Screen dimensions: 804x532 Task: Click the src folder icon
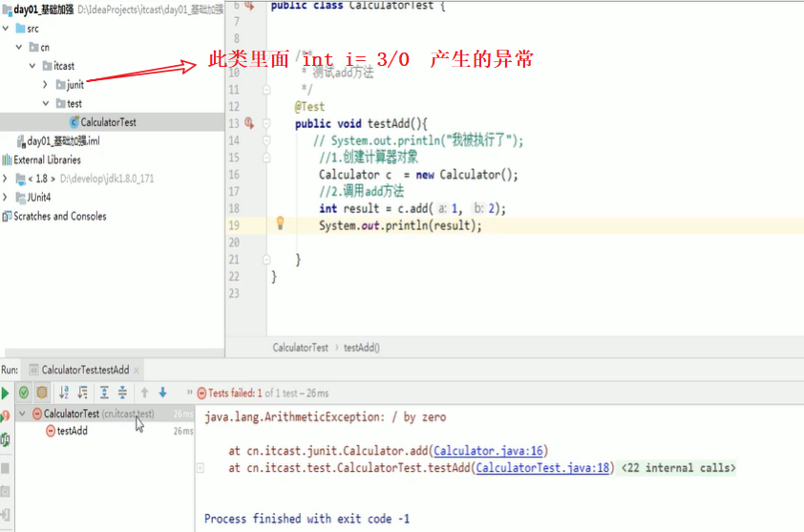click(20, 29)
